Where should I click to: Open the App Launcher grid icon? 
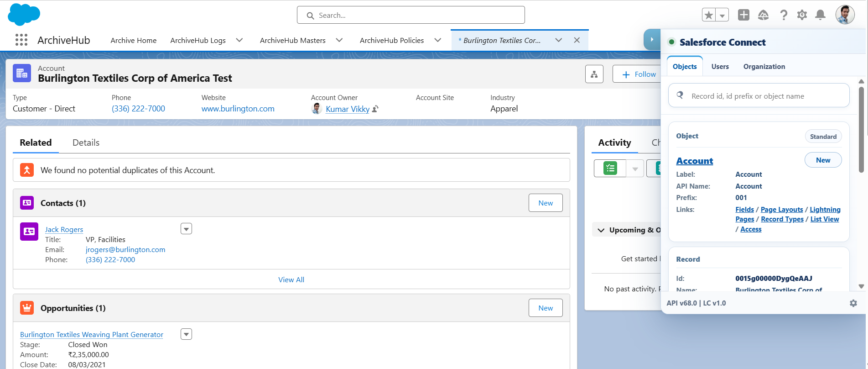21,40
